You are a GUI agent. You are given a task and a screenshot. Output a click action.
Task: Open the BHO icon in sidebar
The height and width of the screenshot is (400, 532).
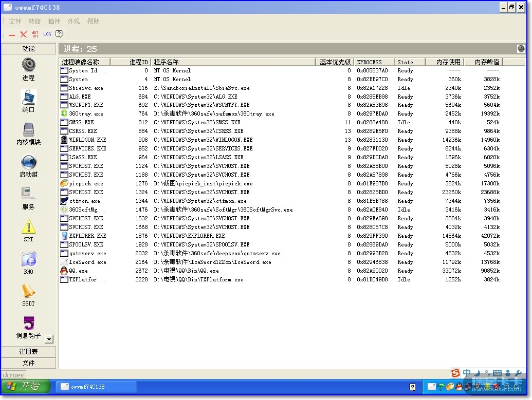click(28, 259)
